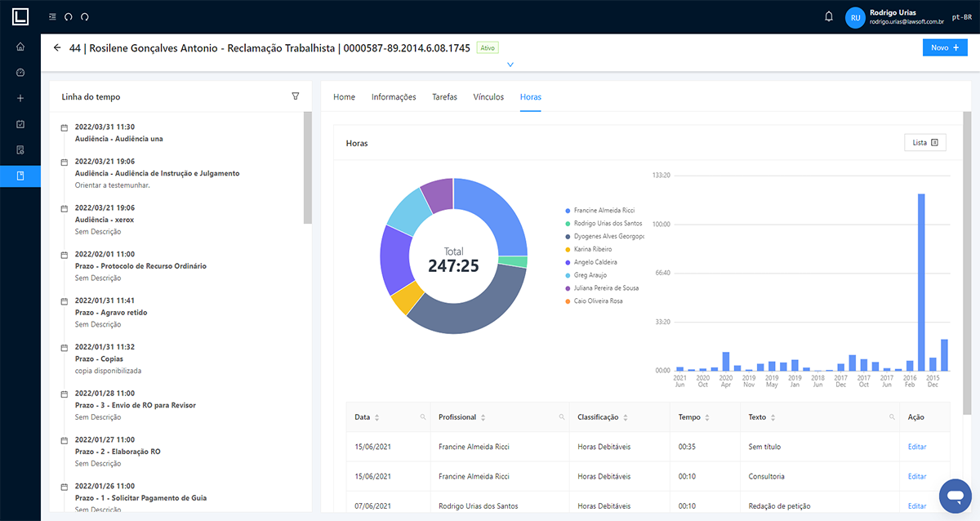Click Editar for Redação de petição row
The height and width of the screenshot is (521, 980).
click(x=917, y=506)
